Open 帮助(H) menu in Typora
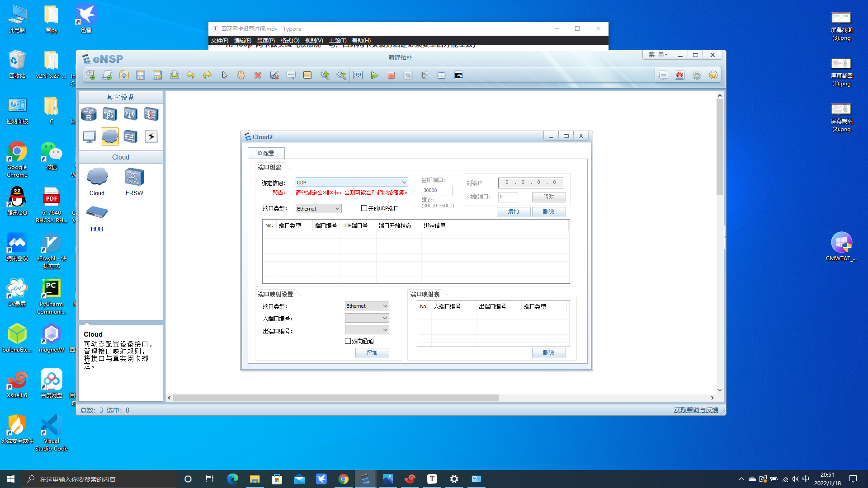 coord(361,41)
